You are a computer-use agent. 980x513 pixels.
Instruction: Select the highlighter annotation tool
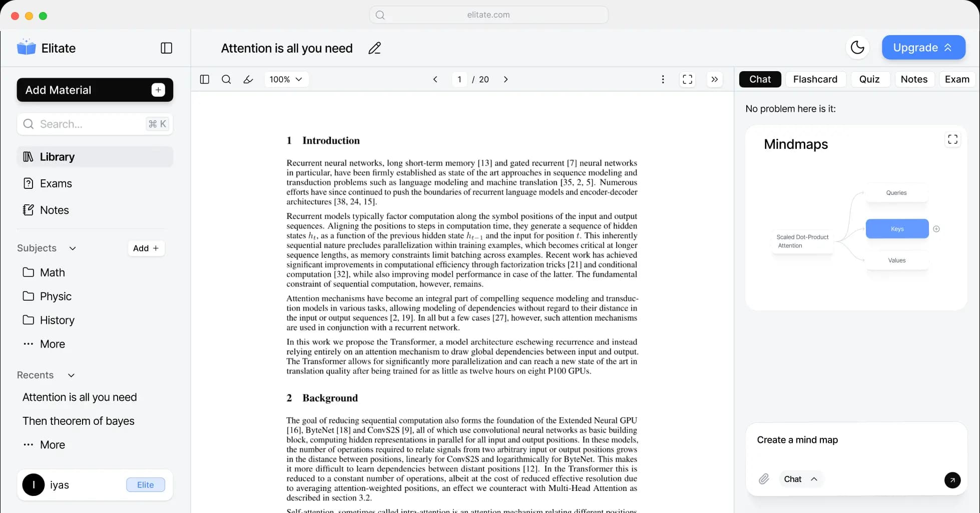[248, 79]
